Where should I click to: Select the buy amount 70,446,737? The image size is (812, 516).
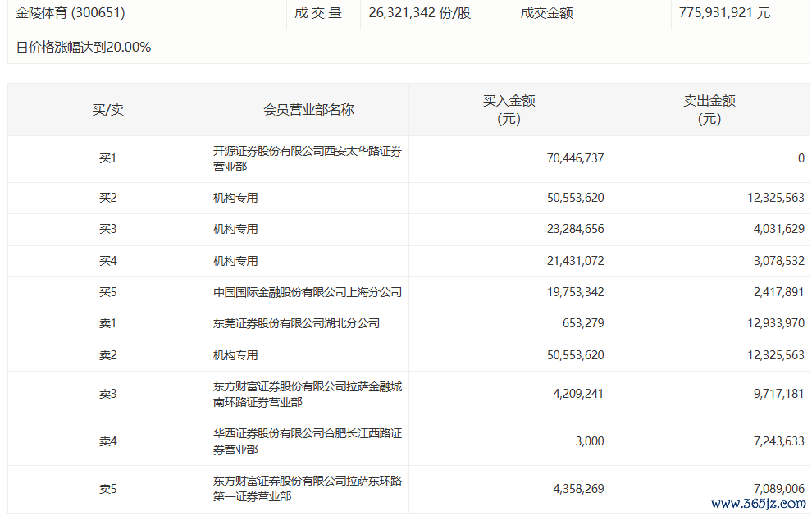coord(575,158)
